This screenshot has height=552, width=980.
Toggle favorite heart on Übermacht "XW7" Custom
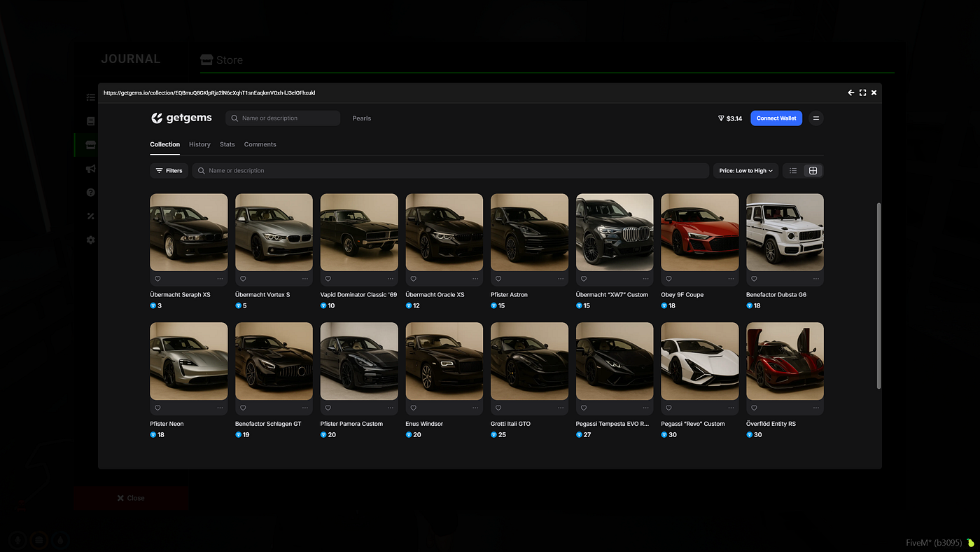(x=584, y=279)
